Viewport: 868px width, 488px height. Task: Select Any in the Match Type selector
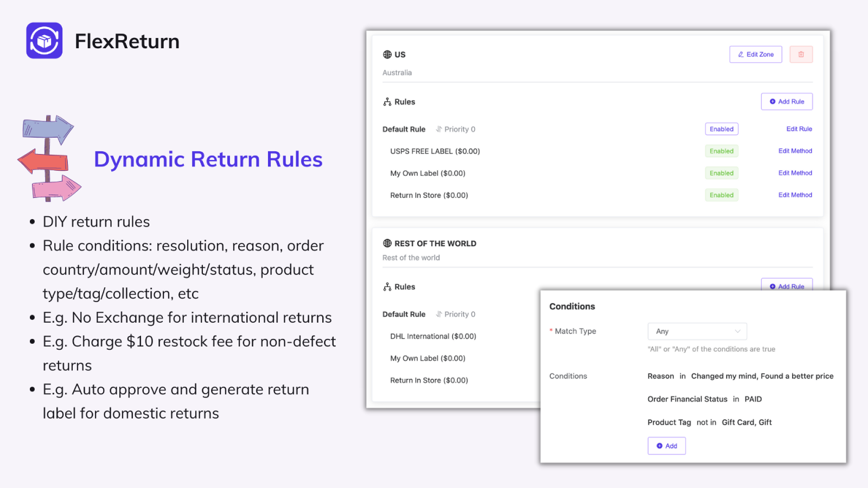tap(697, 331)
